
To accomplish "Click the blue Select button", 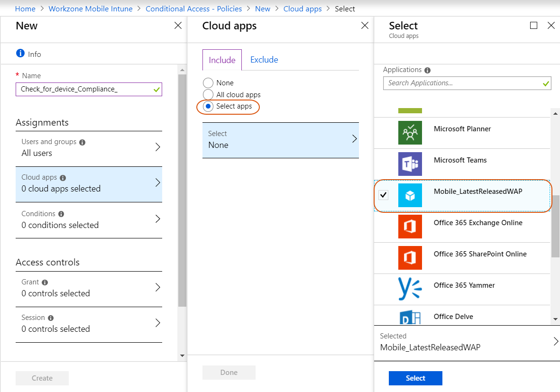I will click(x=415, y=378).
